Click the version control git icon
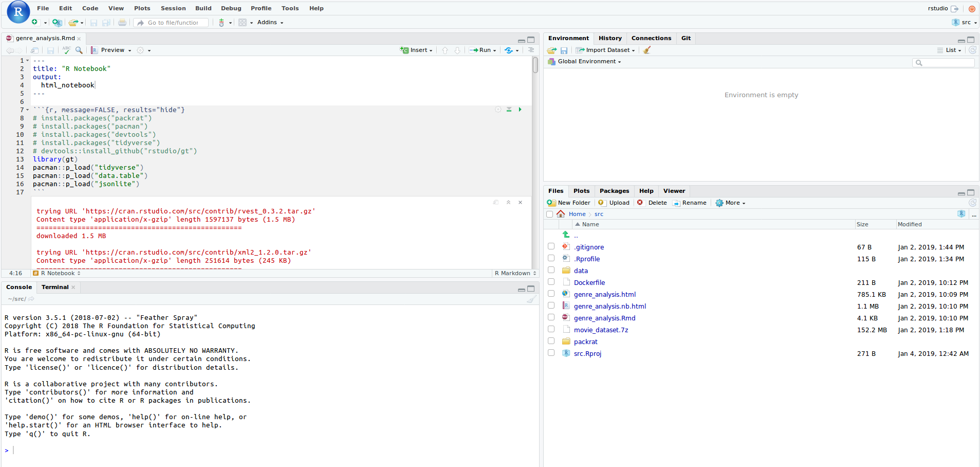 point(221,22)
